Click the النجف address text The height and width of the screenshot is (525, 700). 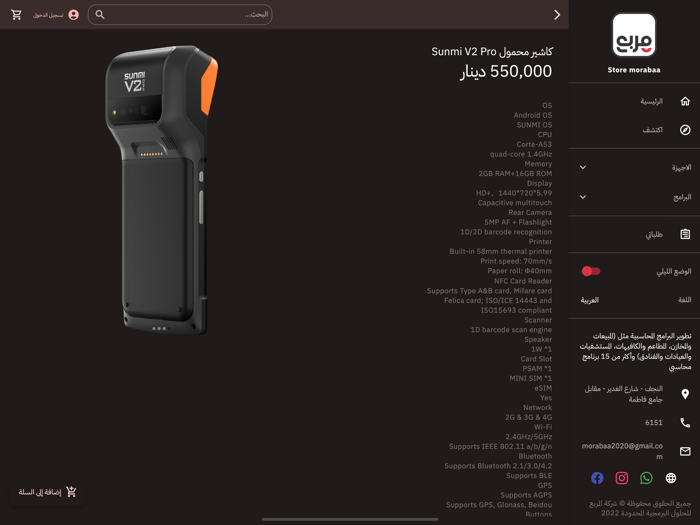coord(624,394)
